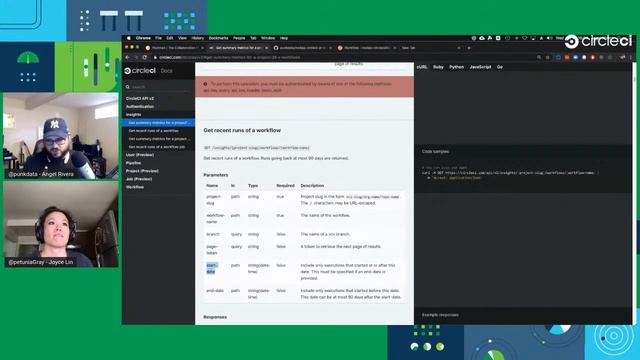Open the Apple menu
The image size is (640, 360).
[129, 38]
